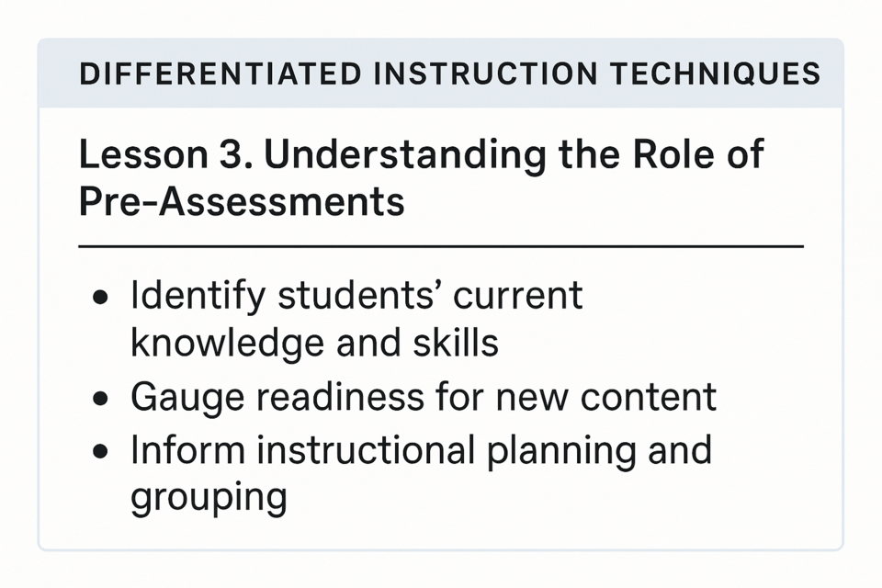Select the Gauge readiness for new content line
The image size is (882, 588).
(x=424, y=397)
